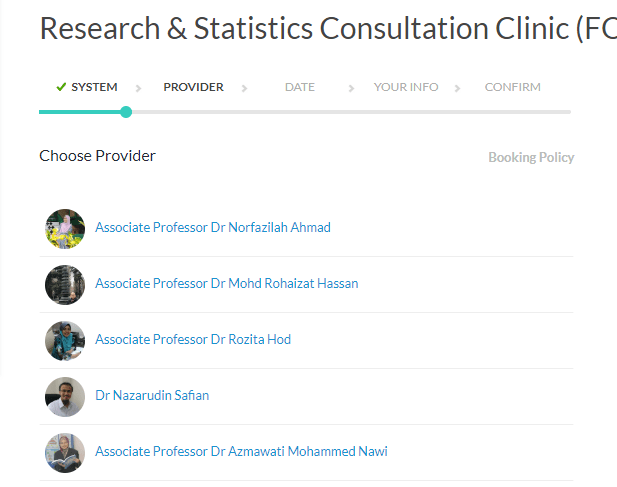Click the chevron arrow before CONFIRM step
This screenshot has width=617, height=487.
(457, 88)
